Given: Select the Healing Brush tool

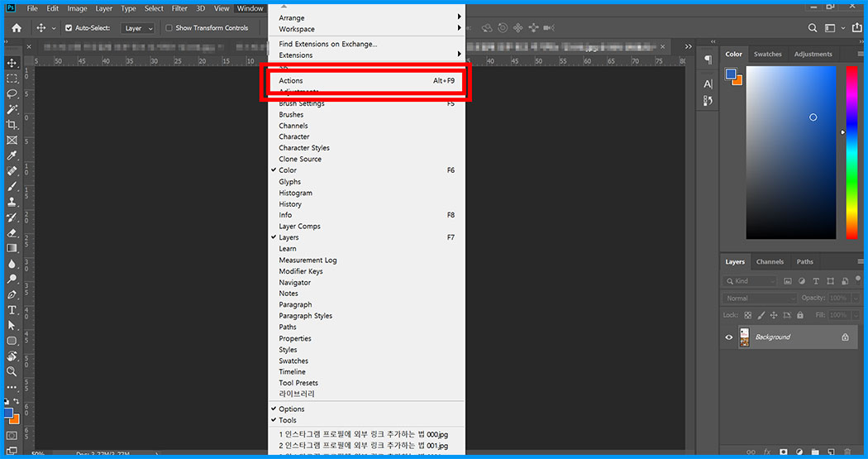Looking at the screenshot, I should click(x=12, y=172).
